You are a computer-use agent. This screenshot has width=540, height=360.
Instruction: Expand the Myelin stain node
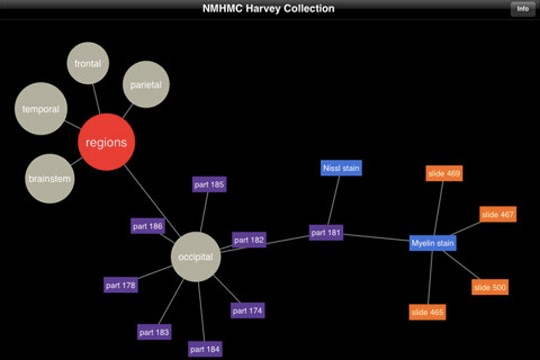(433, 243)
